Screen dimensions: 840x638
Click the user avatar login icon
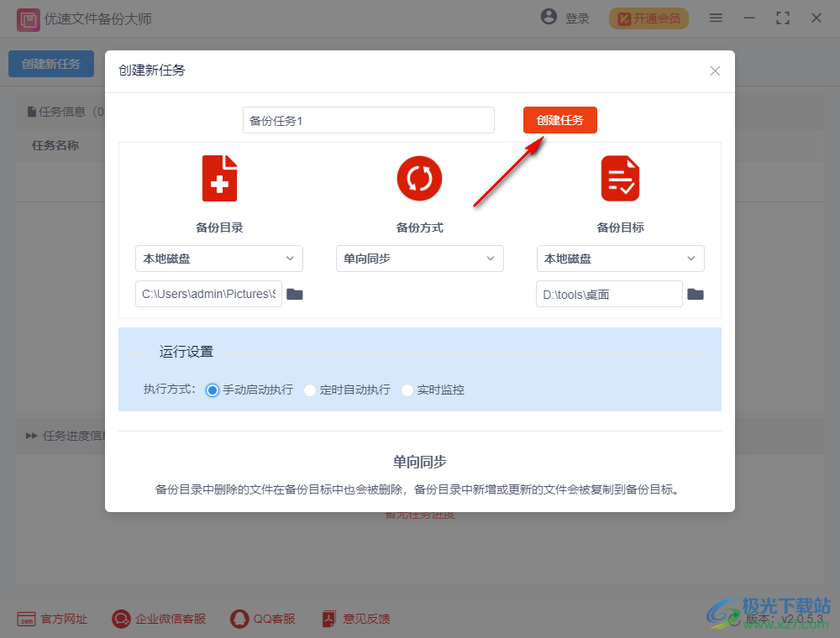(x=549, y=17)
